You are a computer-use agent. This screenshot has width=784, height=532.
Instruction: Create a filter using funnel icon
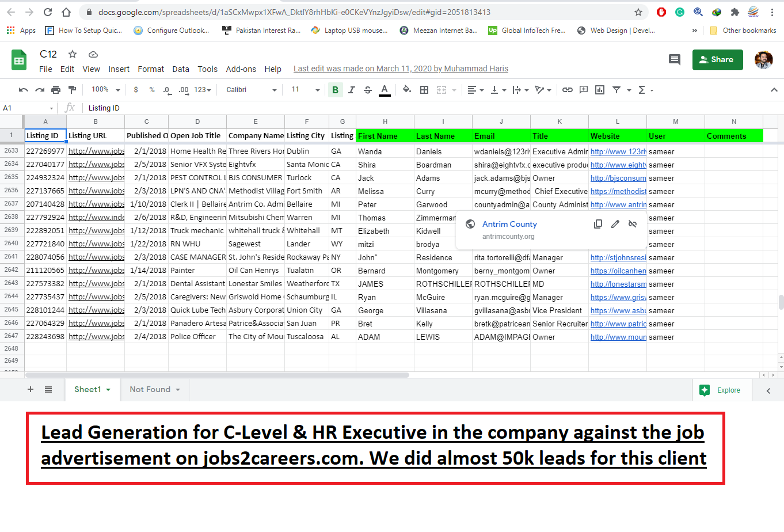tap(616, 90)
